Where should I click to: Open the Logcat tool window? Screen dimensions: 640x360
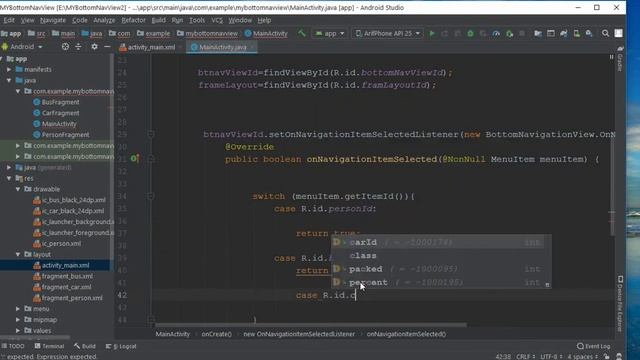[x=121, y=346]
